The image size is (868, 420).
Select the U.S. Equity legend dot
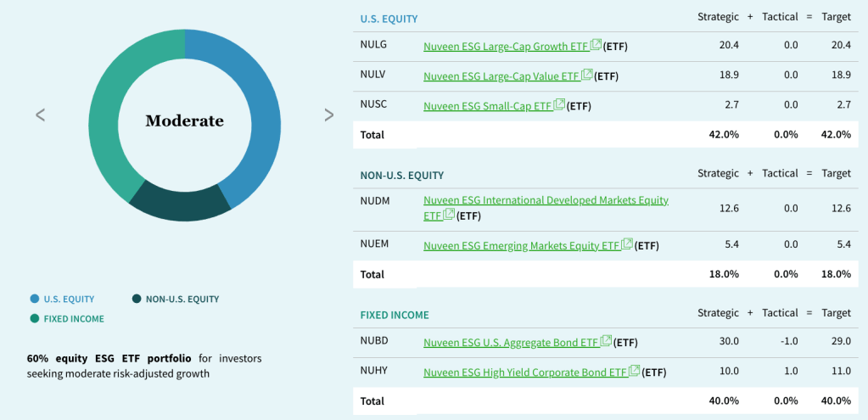point(34,299)
